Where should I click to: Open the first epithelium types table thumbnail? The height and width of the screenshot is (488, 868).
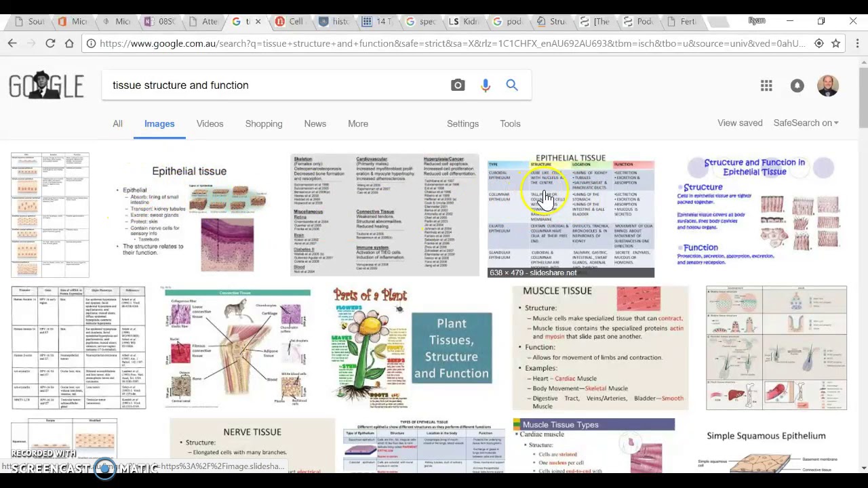pyautogui.click(x=50, y=215)
